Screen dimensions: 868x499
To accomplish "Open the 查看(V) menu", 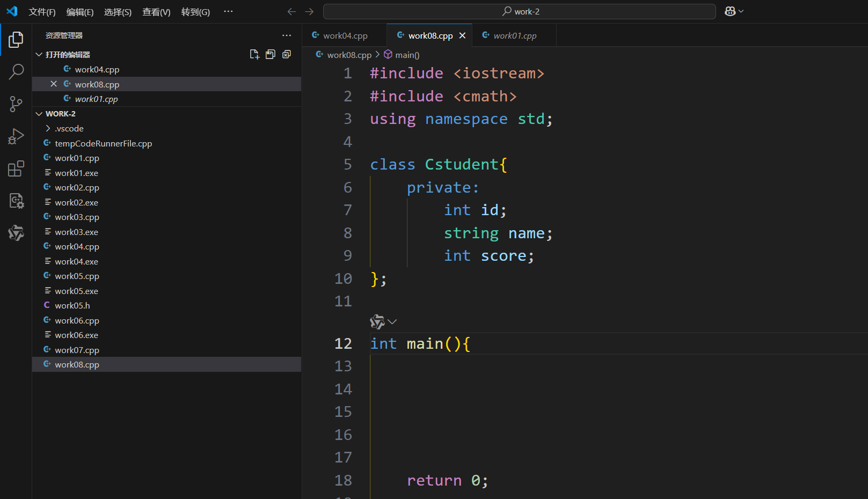I will point(156,11).
